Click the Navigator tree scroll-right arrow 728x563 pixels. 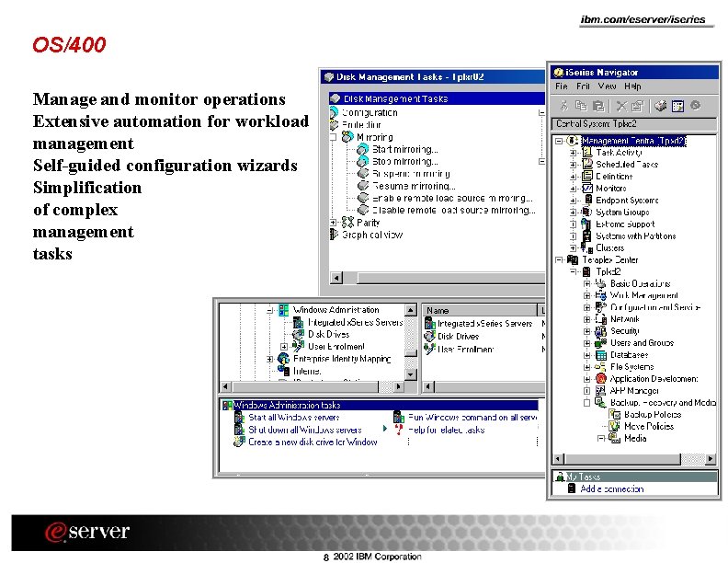tap(710, 459)
